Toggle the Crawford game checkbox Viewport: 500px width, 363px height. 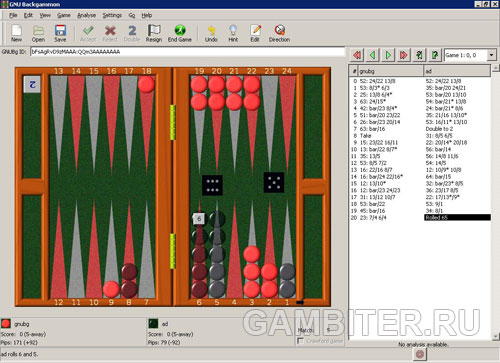(x=301, y=341)
